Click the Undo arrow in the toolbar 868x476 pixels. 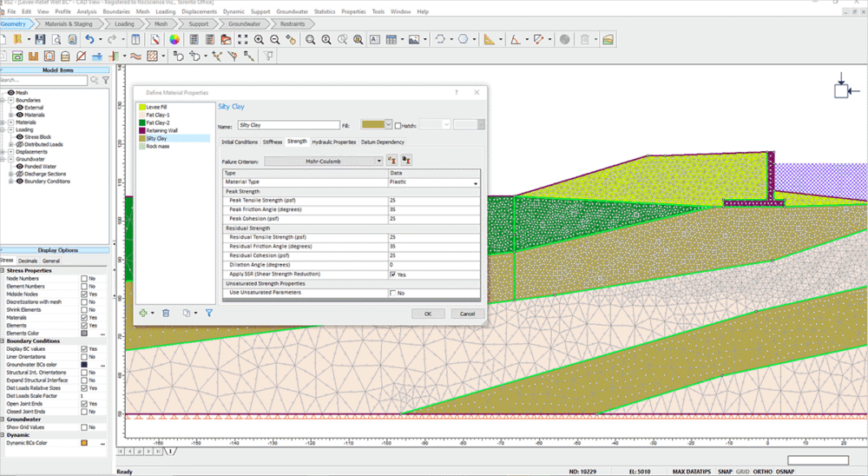89,40
